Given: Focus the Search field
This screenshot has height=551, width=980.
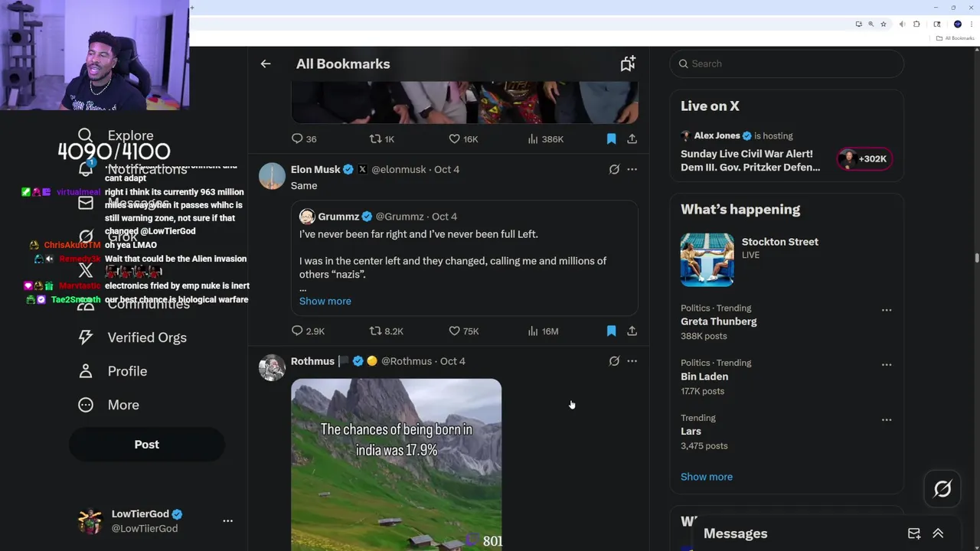Looking at the screenshot, I should 787,64.
